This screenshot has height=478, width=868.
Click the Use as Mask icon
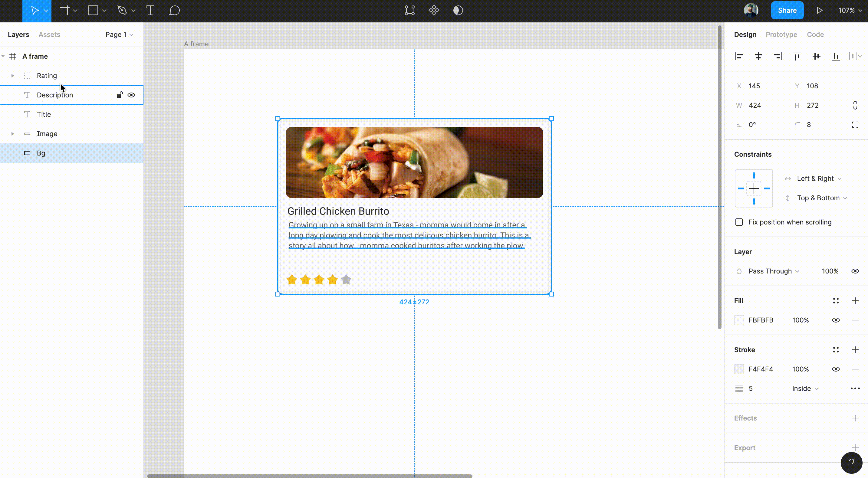[458, 11]
